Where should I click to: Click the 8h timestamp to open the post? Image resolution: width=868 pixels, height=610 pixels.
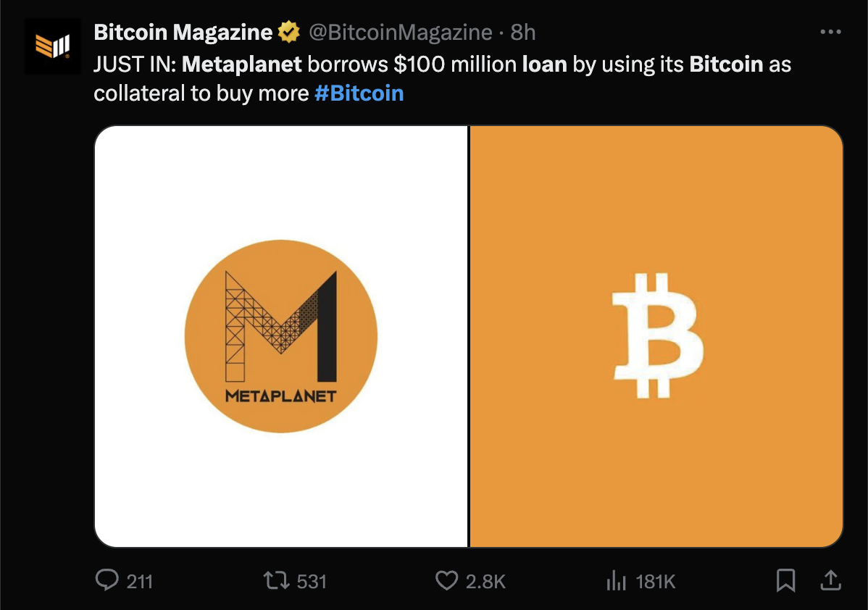pos(525,32)
